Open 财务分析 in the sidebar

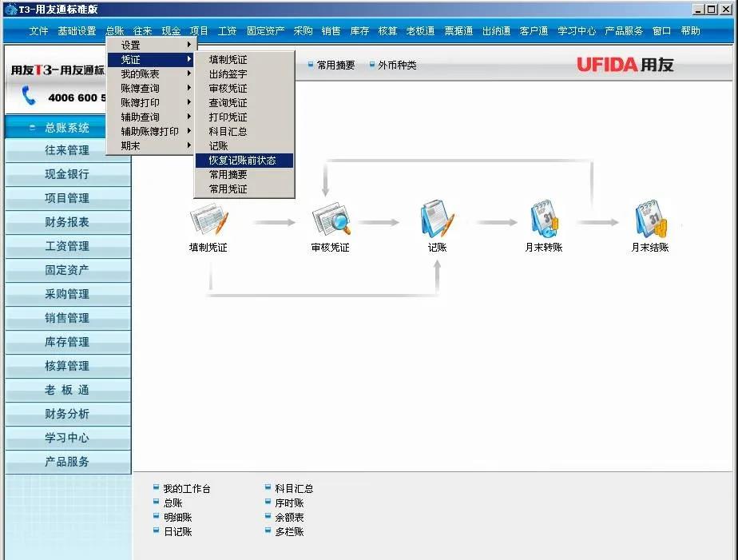click(x=68, y=414)
